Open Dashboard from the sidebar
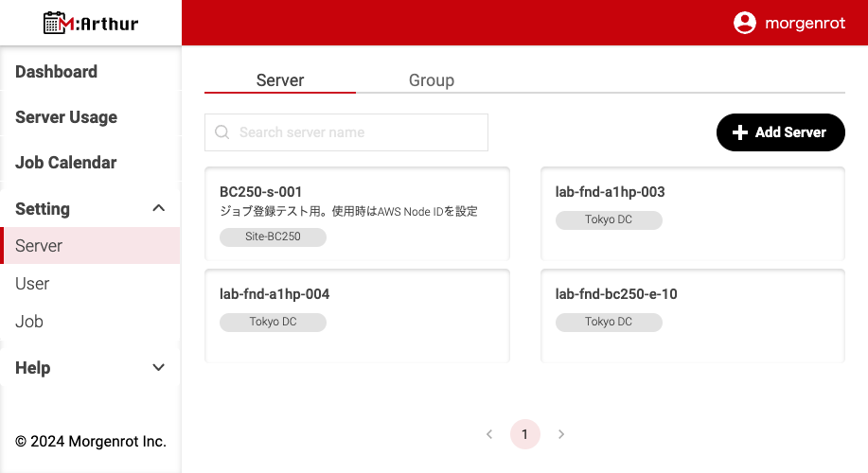This screenshot has width=868, height=473. pyautogui.click(x=57, y=72)
